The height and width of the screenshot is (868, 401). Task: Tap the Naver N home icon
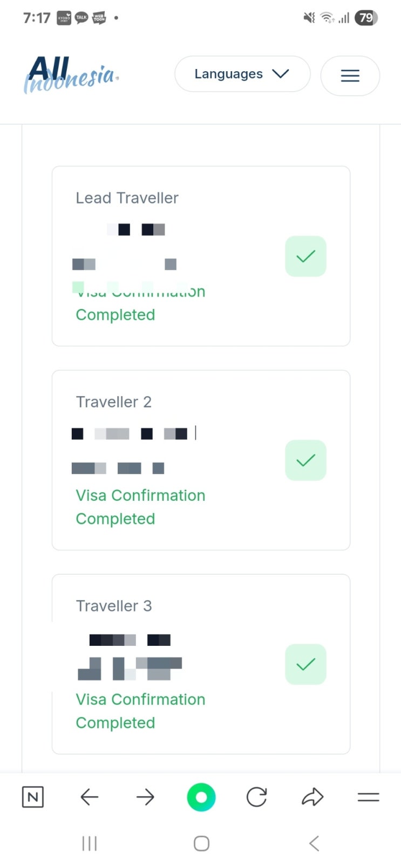33,797
